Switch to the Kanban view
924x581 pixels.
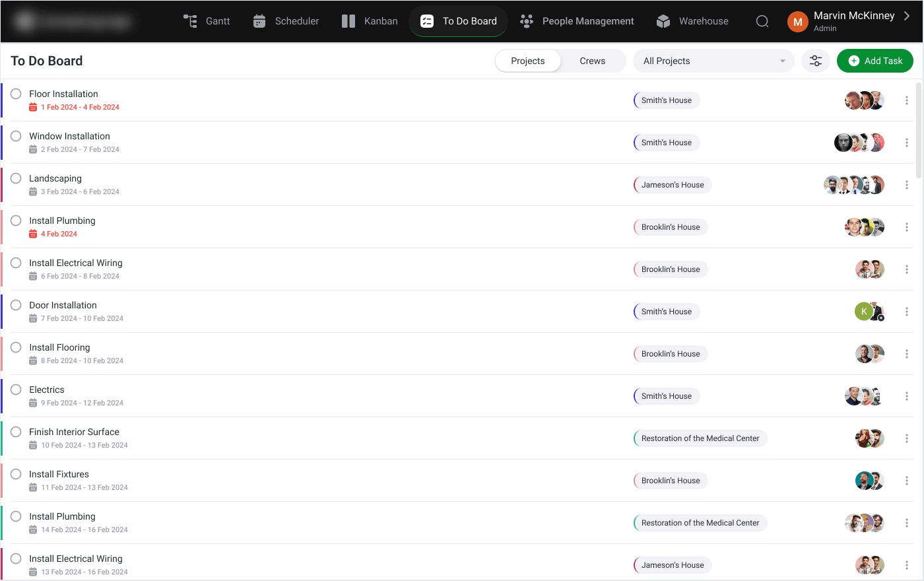(370, 21)
